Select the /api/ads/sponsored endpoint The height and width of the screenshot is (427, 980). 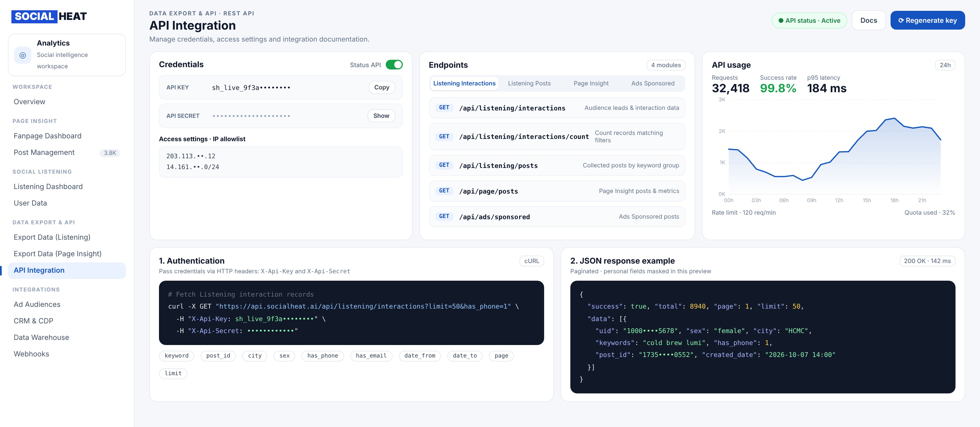coord(557,217)
